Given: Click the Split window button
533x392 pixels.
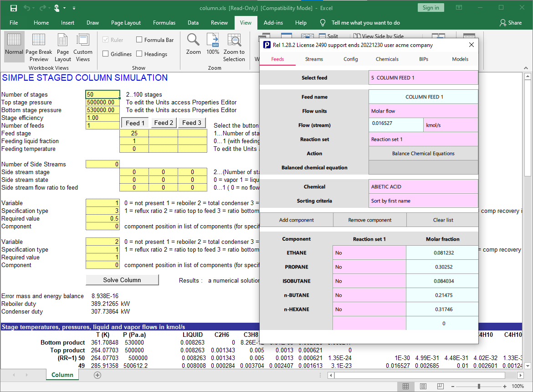Looking at the screenshot, I should click(x=329, y=36).
